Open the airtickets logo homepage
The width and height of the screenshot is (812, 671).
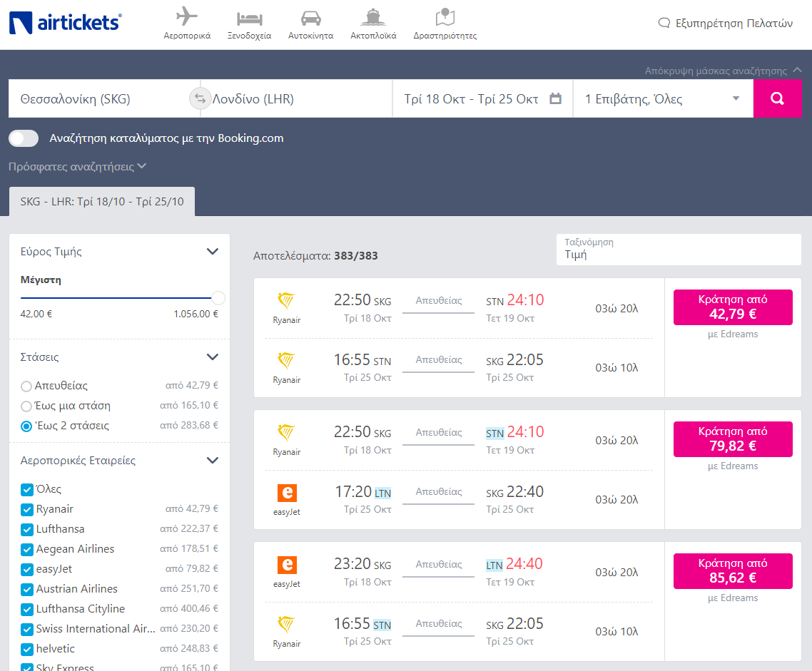click(65, 23)
